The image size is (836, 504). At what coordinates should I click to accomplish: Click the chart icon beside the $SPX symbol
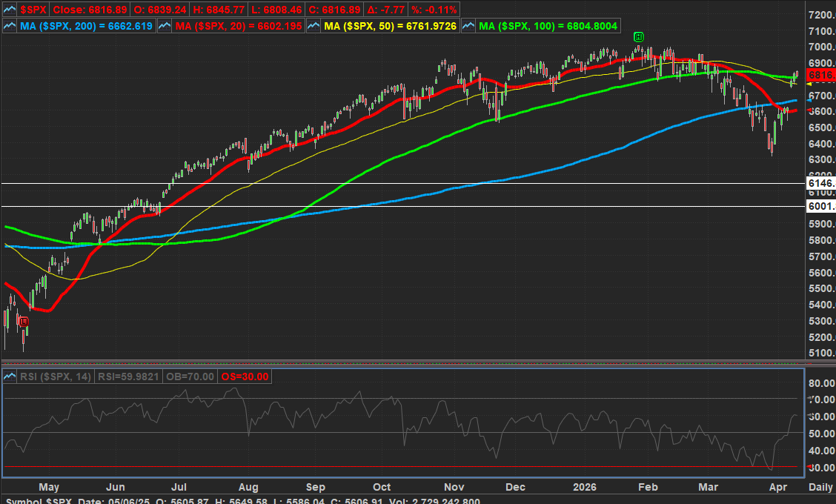(x=10, y=10)
